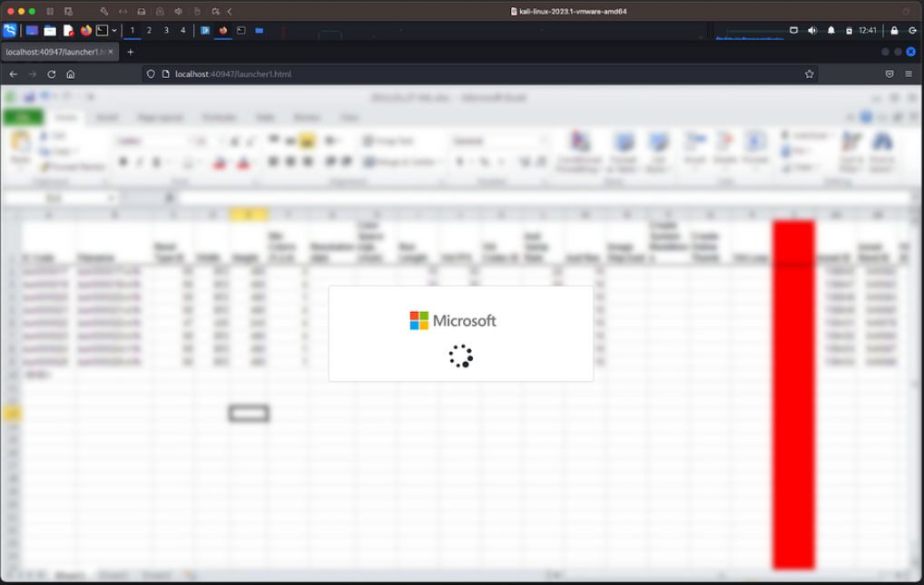Click the power manager tray icon
Screen dimensions: 924x585
(849, 31)
